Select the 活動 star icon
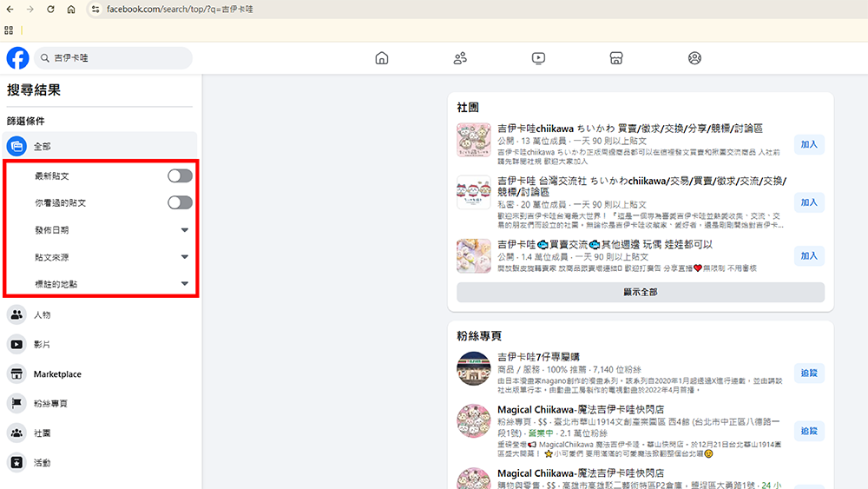The width and height of the screenshot is (868, 489). (x=16, y=462)
